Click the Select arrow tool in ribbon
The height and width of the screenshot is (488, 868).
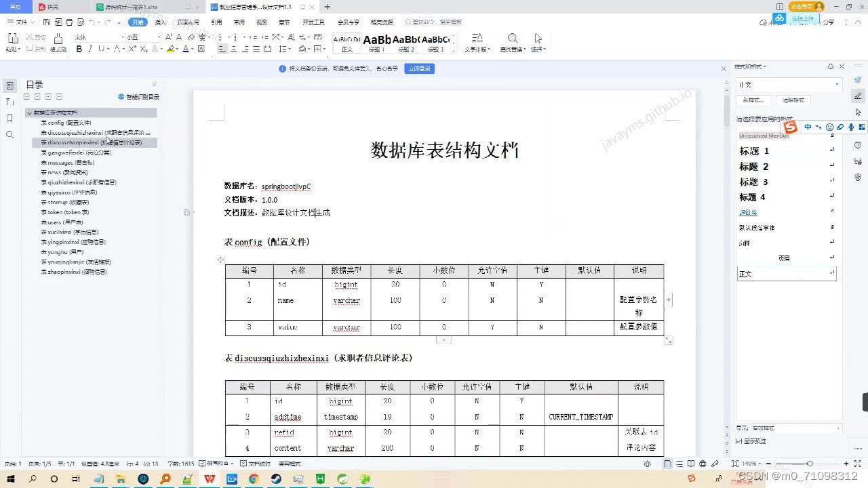click(x=538, y=43)
